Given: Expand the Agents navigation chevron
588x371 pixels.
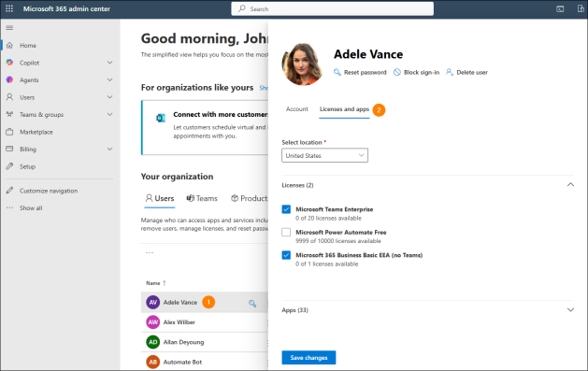Looking at the screenshot, I should point(110,79).
